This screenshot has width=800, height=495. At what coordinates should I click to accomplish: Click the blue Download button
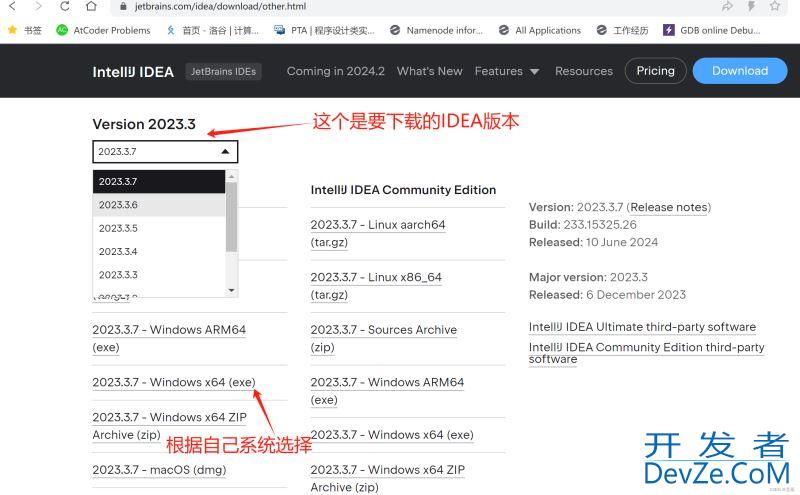[740, 71]
